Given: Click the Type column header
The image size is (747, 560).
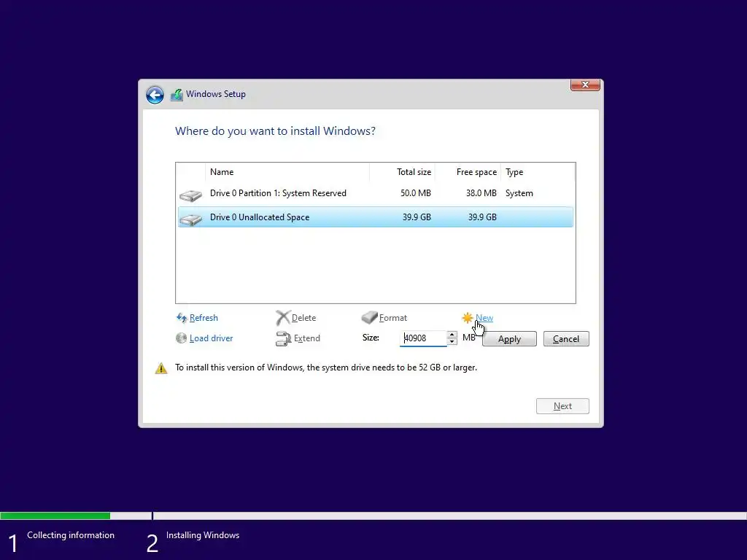Looking at the screenshot, I should click(538, 172).
